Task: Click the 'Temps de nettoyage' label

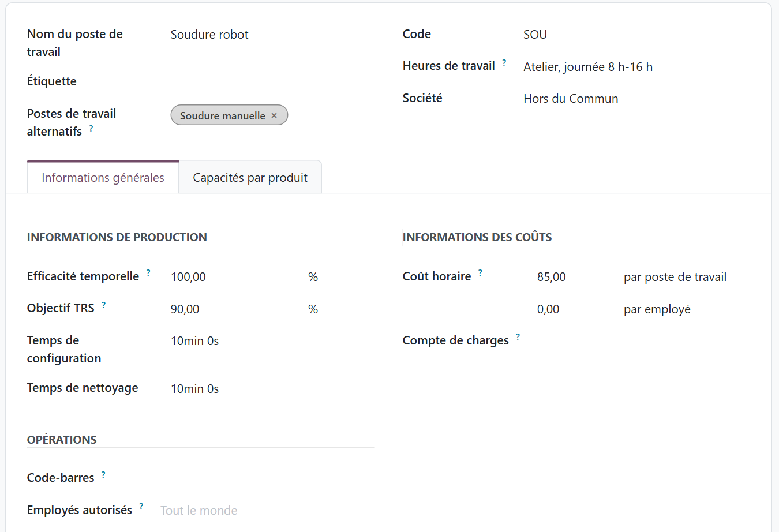Action: 83,388
